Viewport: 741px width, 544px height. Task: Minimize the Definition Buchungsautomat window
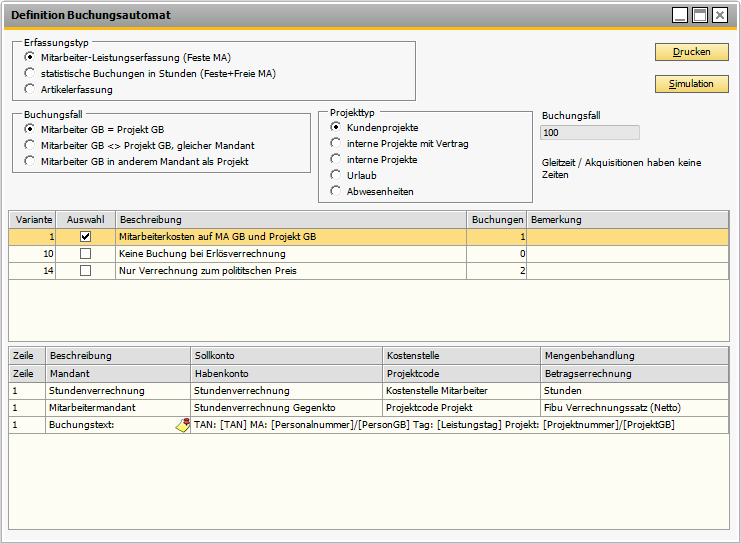tap(680, 15)
